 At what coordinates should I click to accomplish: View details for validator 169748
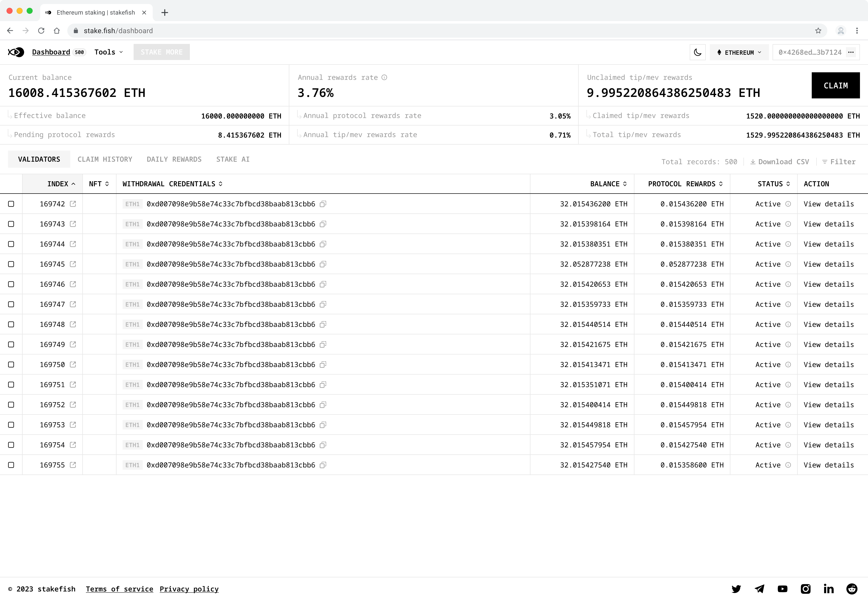coord(828,324)
